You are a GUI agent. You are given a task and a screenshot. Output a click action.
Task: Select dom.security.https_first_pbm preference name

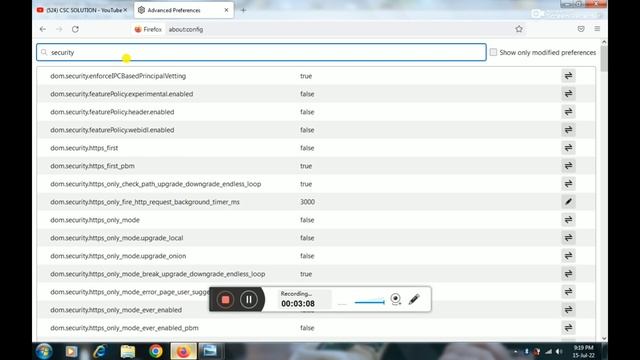93,166
